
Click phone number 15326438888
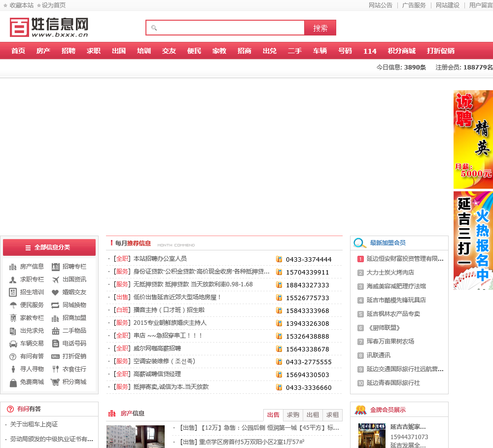tap(308, 337)
